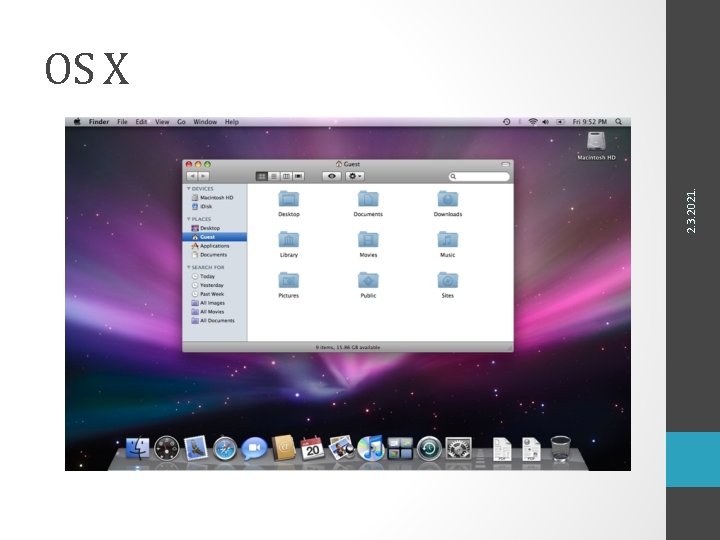
Task: Open the Documents folder icon
Action: 368,199
